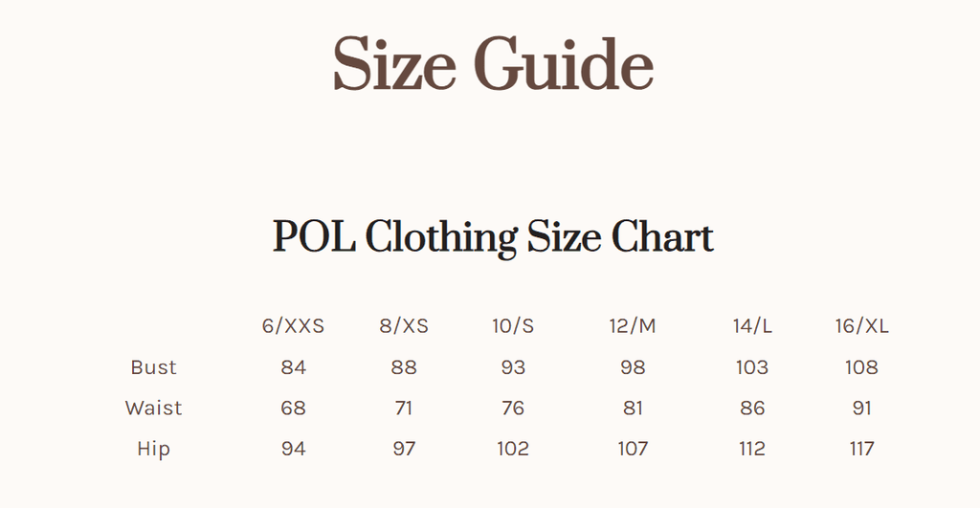Click the Bust row label

coord(154,367)
